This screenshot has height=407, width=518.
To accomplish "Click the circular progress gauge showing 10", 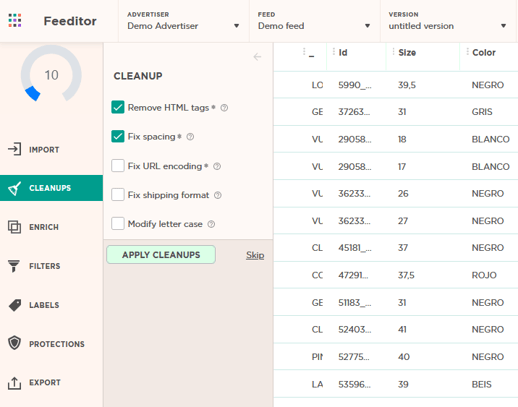I will (x=51, y=74).
